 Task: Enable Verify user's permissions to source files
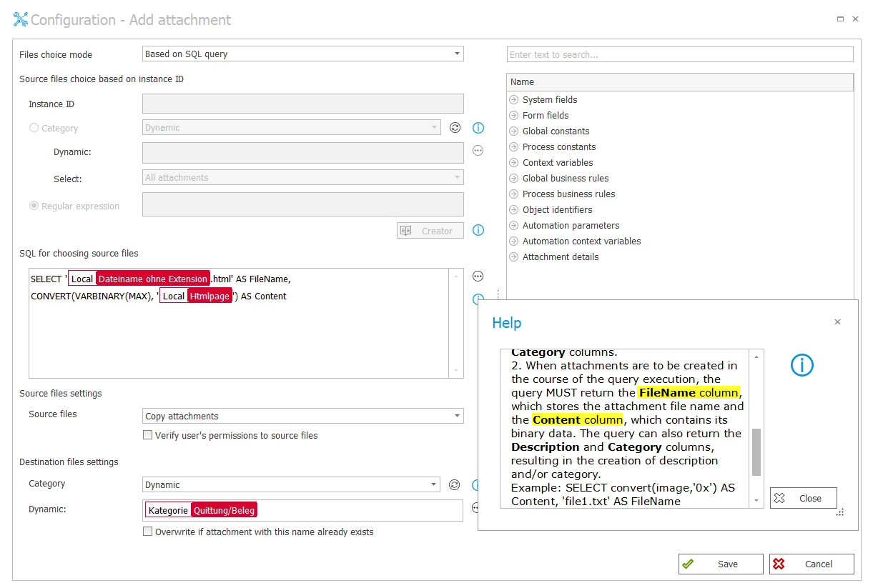point(148,435)
